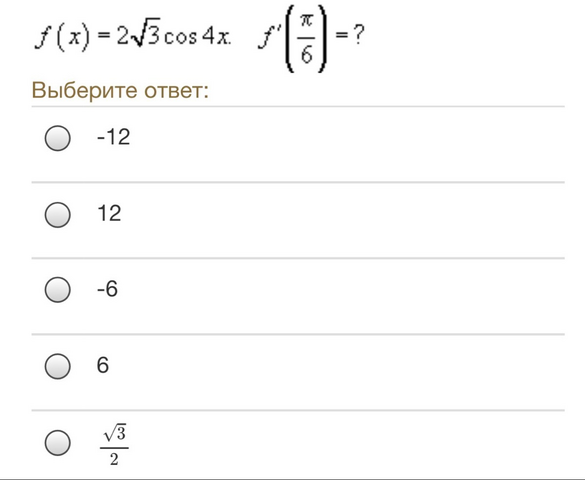Viewport: 585px width, 480px height.
Task: Click the -6 answer label text
Action: click(107, 289)
